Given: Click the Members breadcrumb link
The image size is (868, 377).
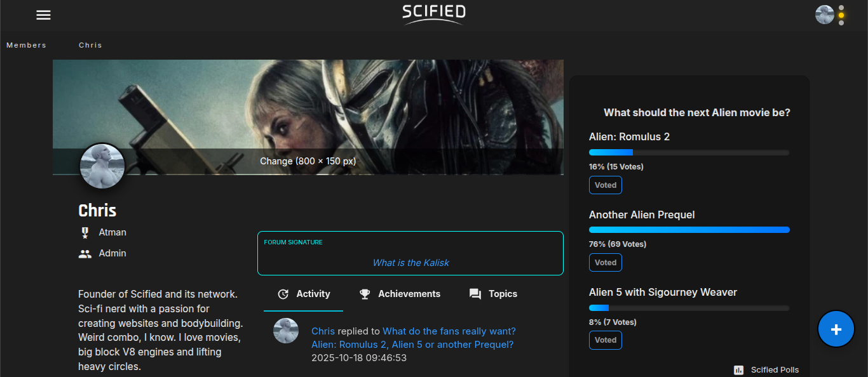Looking at the screenshot, I should 27,45.
